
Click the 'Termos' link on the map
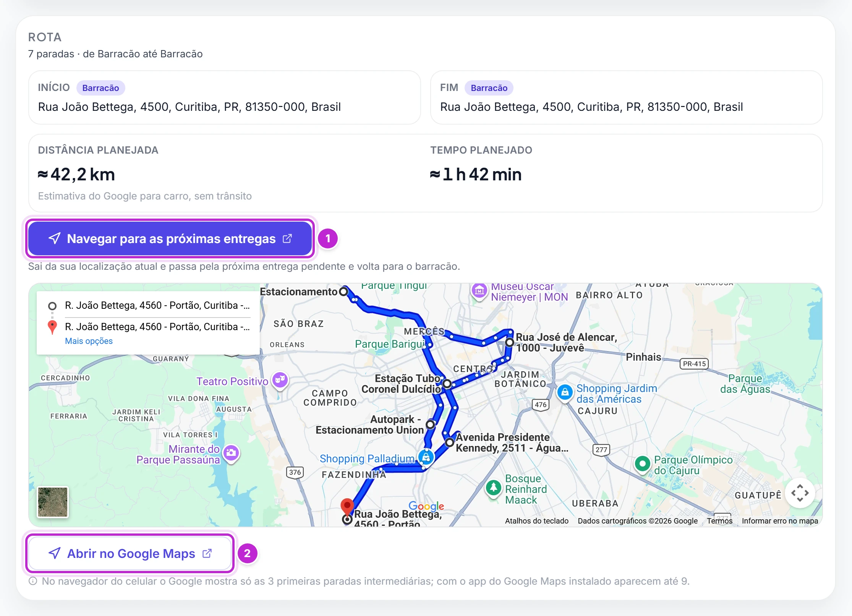click(719, 521)
